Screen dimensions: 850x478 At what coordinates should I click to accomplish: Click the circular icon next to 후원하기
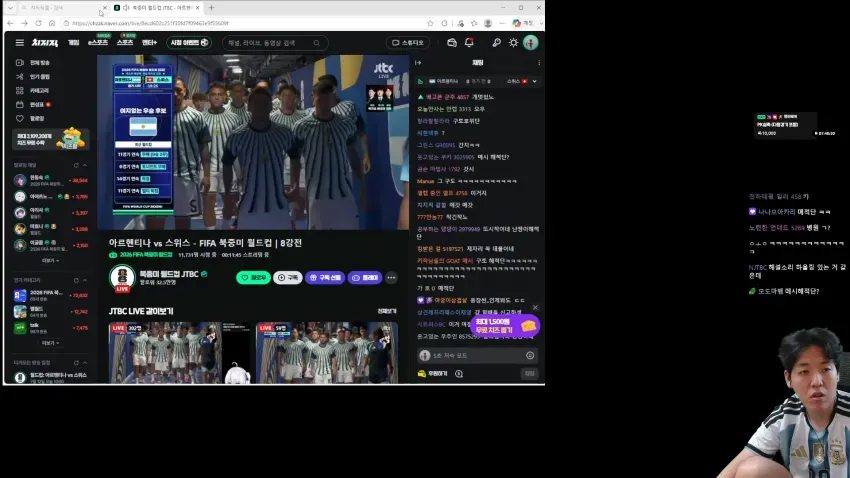point(459,373)
